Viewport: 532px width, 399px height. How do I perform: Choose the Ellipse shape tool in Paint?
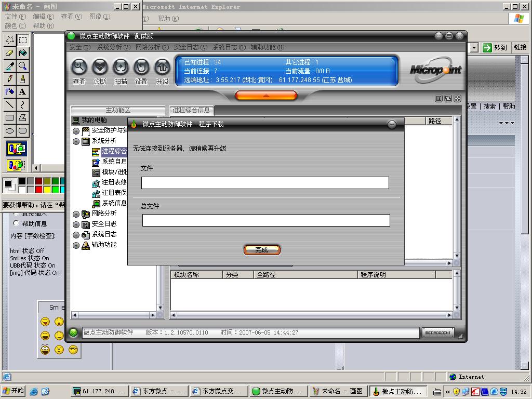[x=9, y=130]
